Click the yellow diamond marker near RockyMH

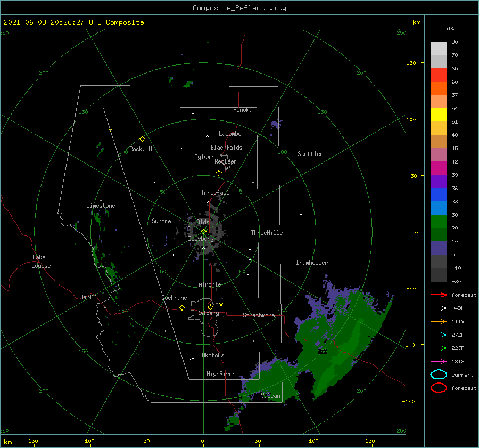point(142,139)
